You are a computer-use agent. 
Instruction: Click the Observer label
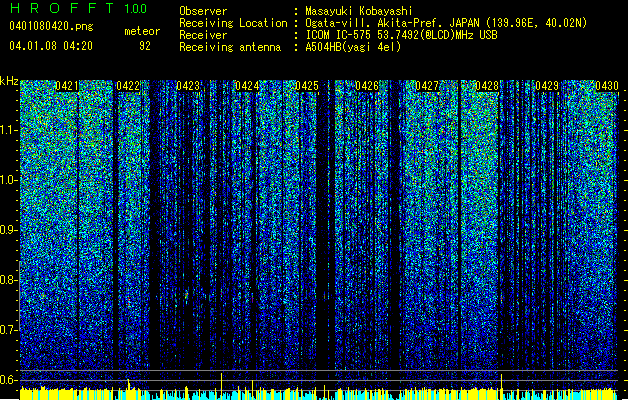tap(203, 11)
